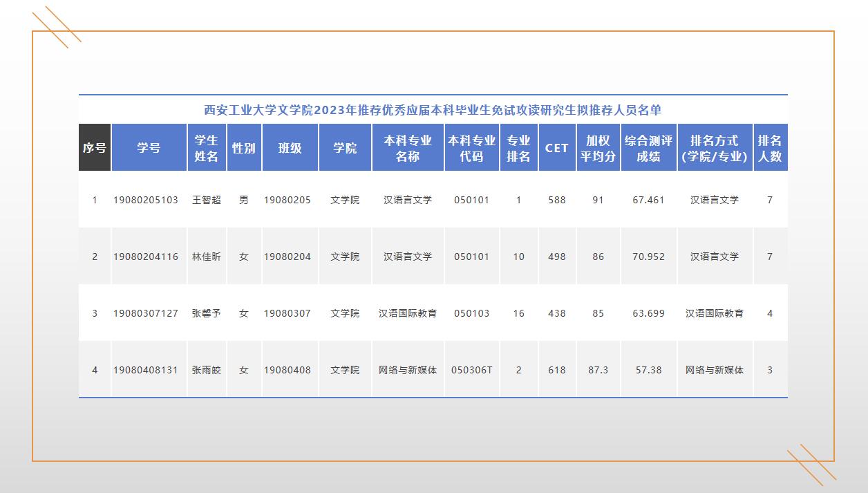The image size is (868, 493).
Task: Select the student name 王智超
Action: point(207,200)
